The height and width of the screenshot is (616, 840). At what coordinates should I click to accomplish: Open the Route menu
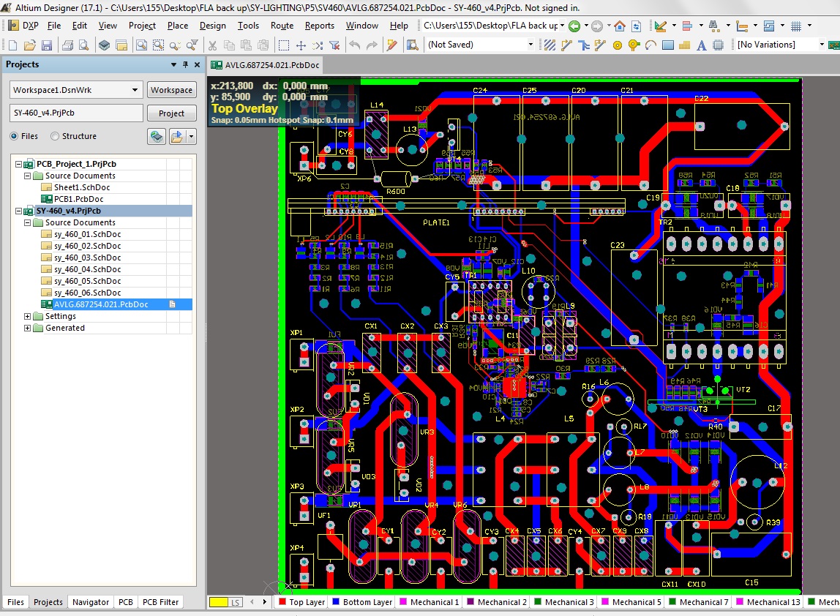click(282, 26)
